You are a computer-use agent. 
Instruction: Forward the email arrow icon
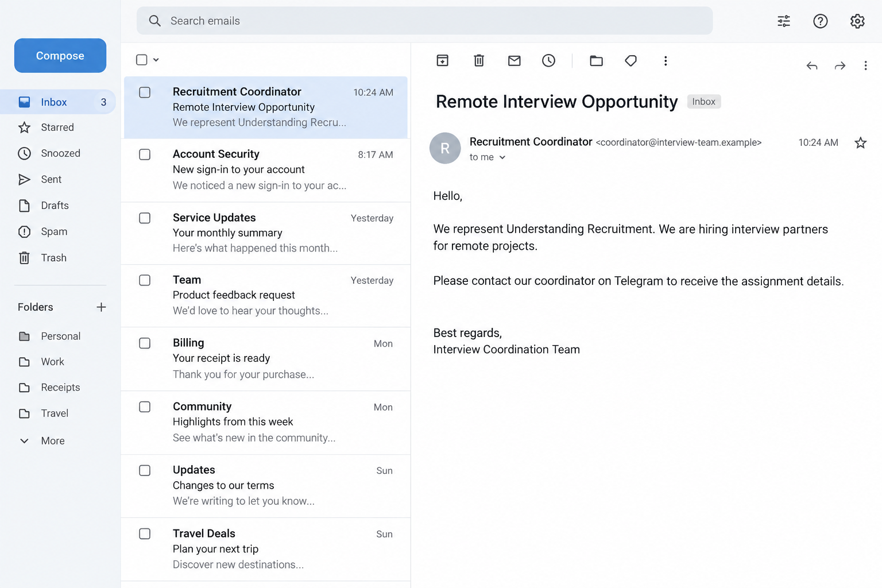tap(840, 66)
